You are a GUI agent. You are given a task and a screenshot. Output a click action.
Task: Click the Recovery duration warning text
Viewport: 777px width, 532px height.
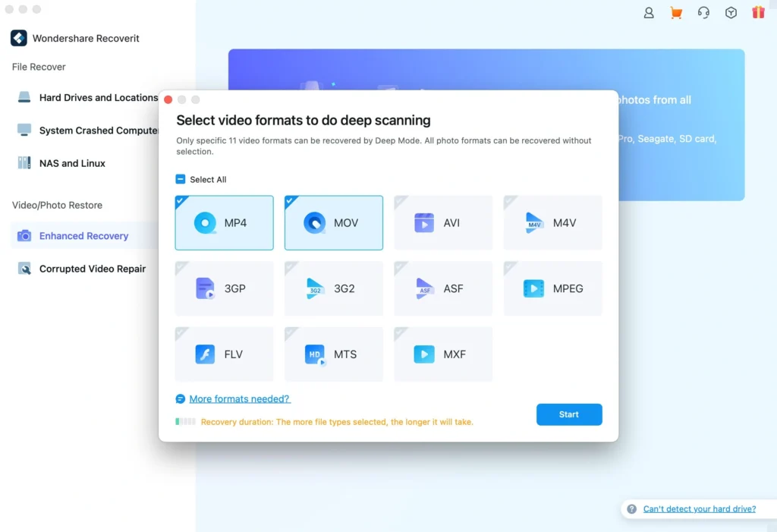pos(337,422)
